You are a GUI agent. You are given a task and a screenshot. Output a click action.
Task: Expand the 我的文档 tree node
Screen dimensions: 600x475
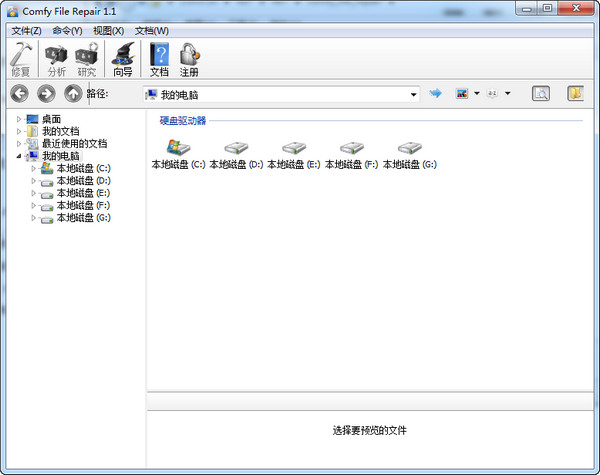[x=19, y=132]
